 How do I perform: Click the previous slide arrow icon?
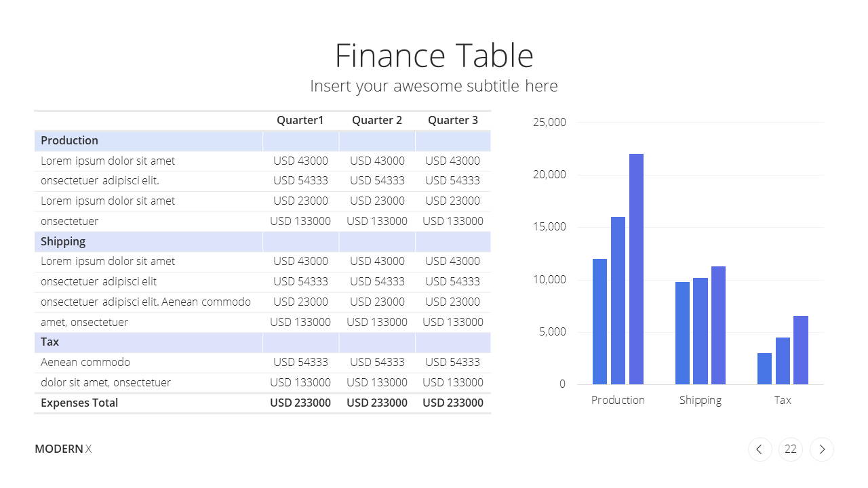(759, 449)
